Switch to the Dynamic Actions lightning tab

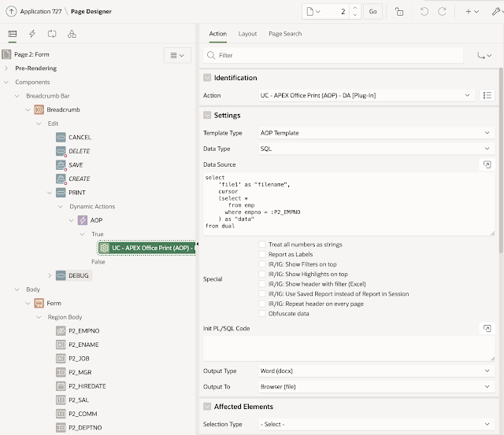[32, 34]
